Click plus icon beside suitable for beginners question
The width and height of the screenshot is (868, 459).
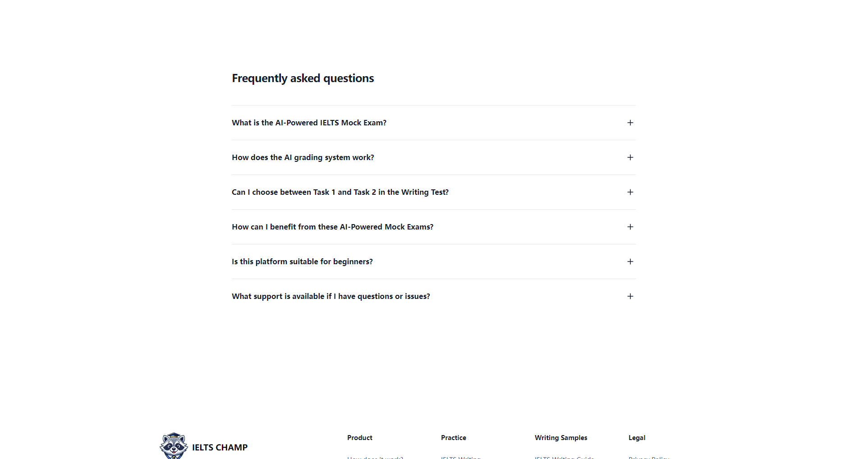630,262
